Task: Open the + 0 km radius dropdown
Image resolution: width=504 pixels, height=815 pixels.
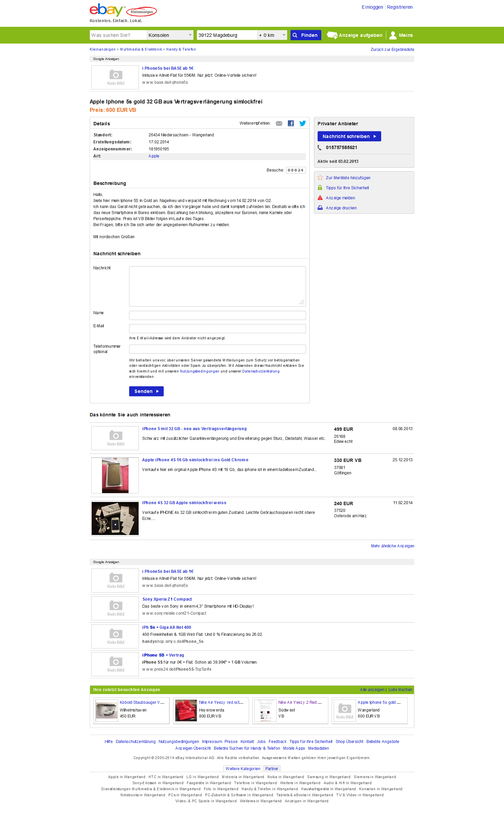Action: 272,35
